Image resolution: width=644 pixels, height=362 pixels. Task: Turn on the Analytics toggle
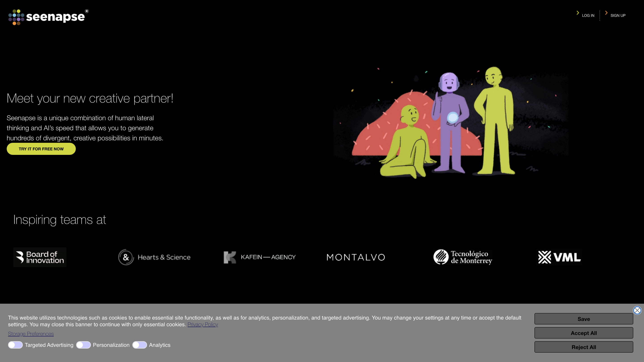[x=140, y=345]
